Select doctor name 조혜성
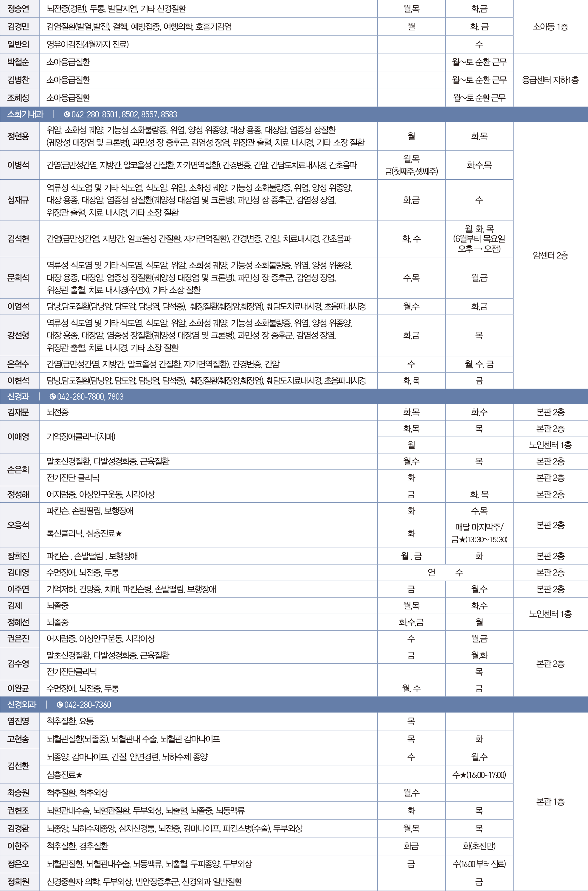 point(18,98)
